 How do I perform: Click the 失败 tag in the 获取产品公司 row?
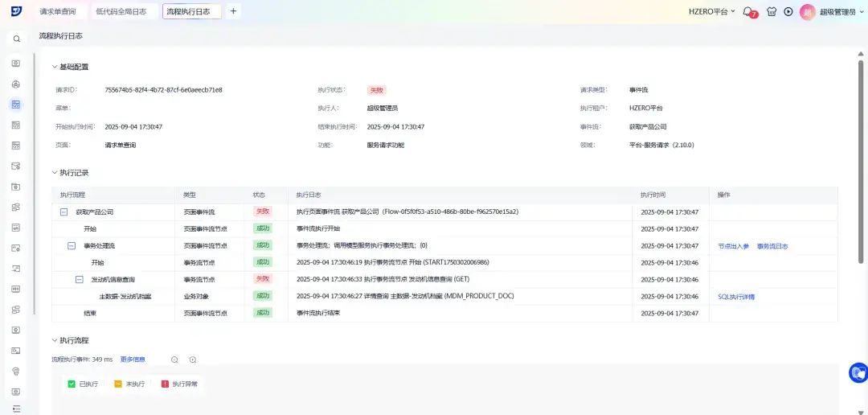[x=262, y=212]
